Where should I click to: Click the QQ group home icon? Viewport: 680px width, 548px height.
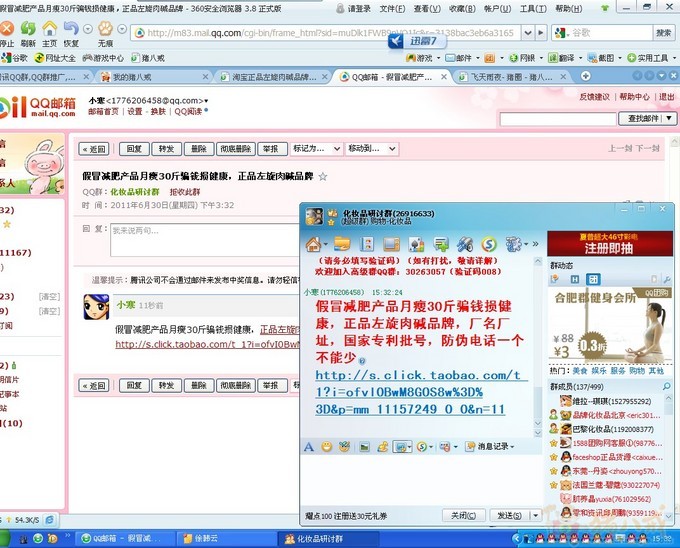(x=313, y=244)
